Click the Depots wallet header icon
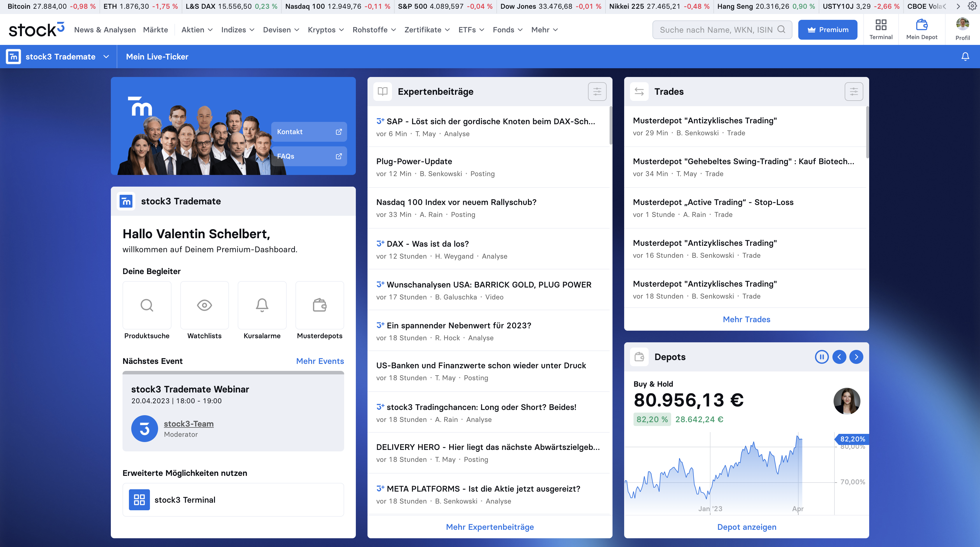 (639, 357)
